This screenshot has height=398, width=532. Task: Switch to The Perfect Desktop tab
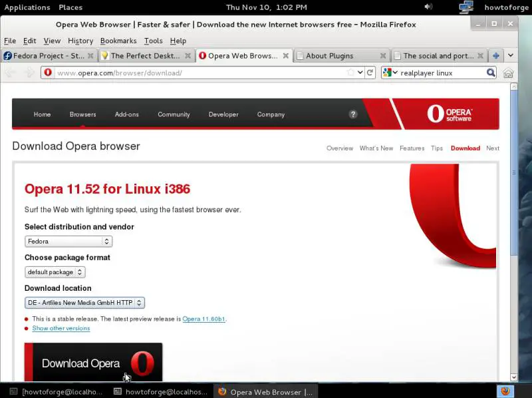tap(146, 56)
